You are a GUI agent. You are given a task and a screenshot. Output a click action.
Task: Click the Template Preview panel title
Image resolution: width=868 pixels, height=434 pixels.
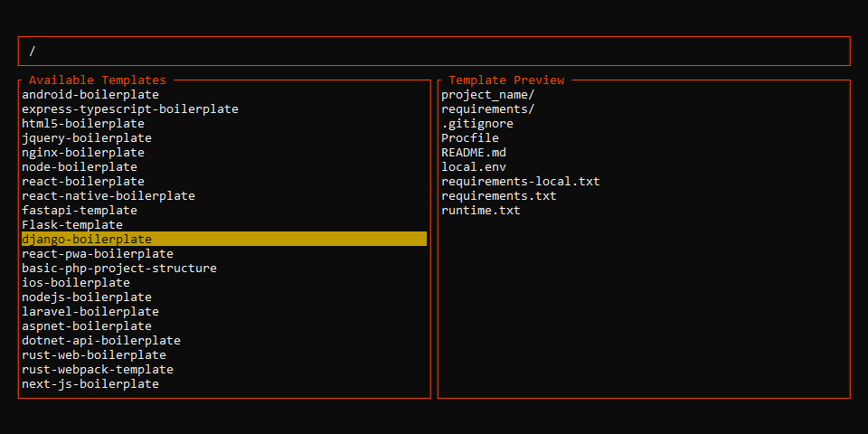506,80
